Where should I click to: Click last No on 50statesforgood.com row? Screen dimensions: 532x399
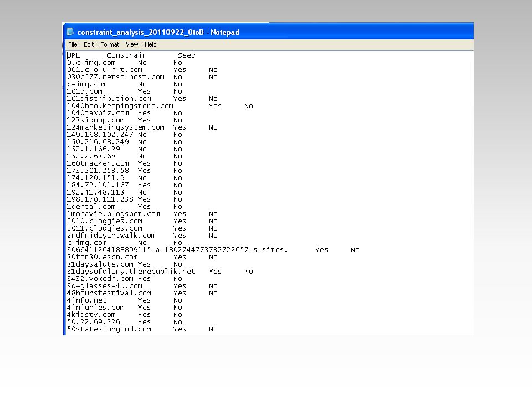213,329
